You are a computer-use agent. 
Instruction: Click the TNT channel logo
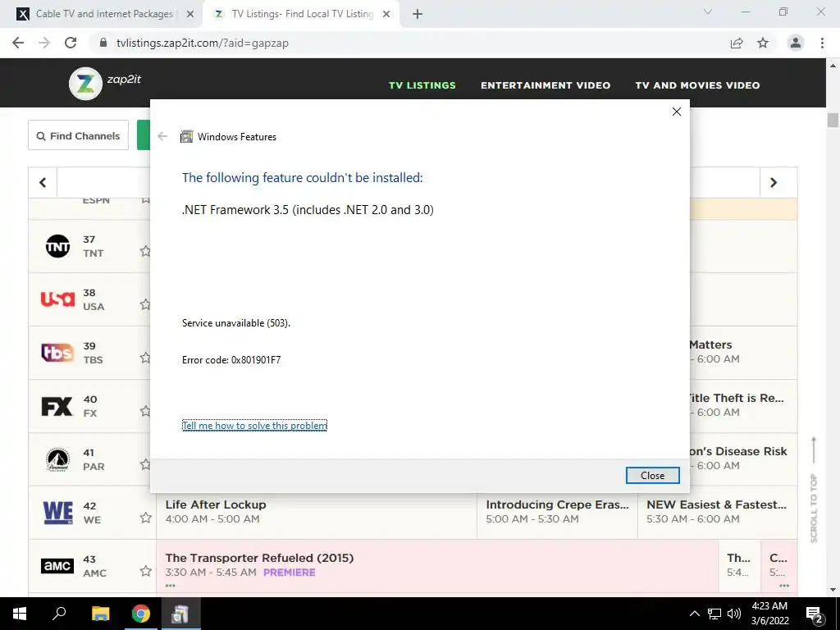coord(57,246)
